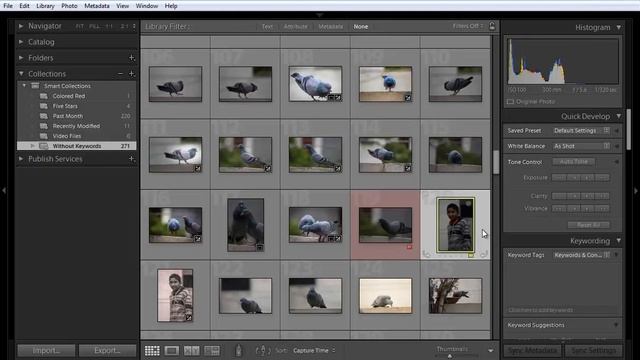
Task: Rotate selected boy photo clockwise
Action: click(x=484, y=254)
